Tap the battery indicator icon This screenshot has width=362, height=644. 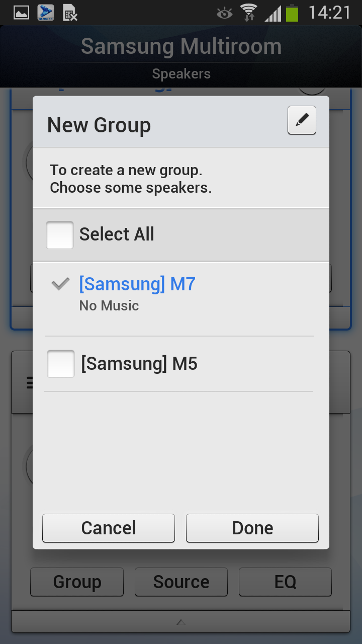[292, 13]
